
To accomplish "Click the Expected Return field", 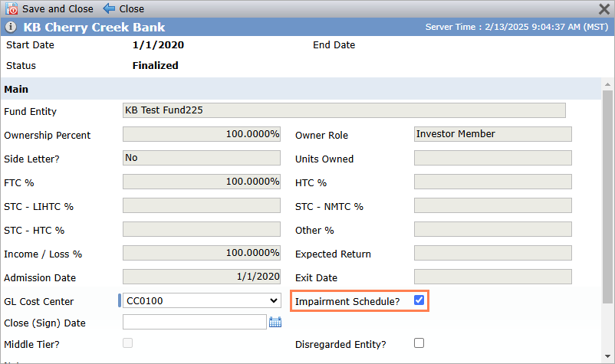I will 492,253.
